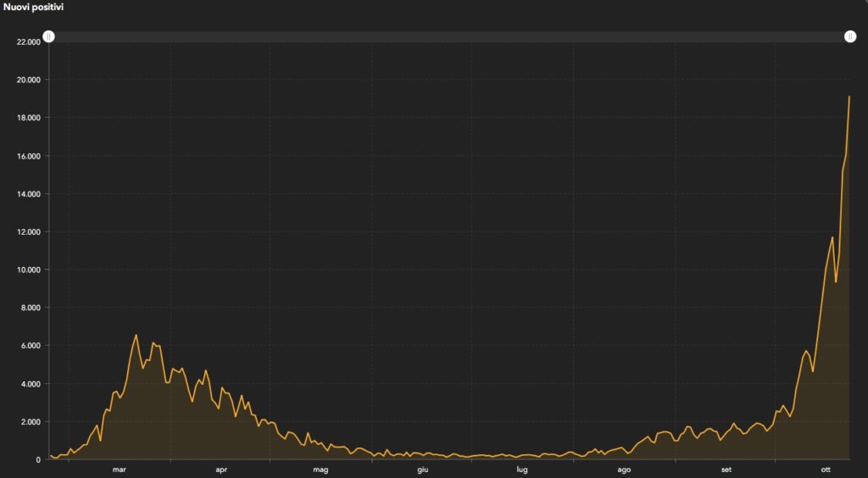Click the 'Nuovi positivi' chart title
The image size is (868, 478).
(x=31, y=7)
